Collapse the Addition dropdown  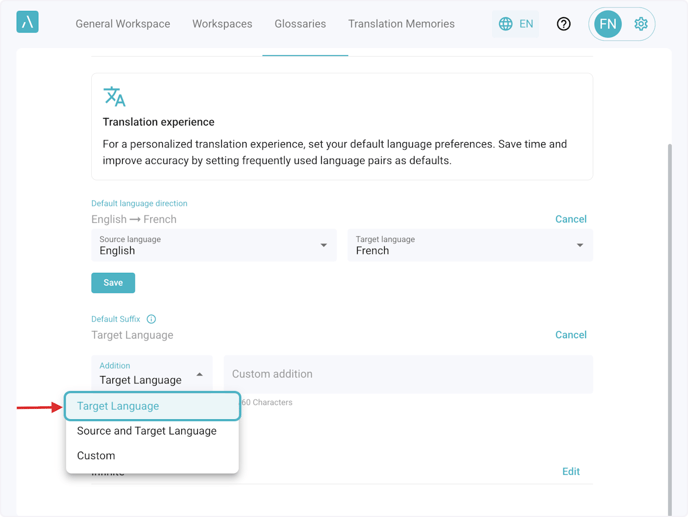(x=199, y=375)
